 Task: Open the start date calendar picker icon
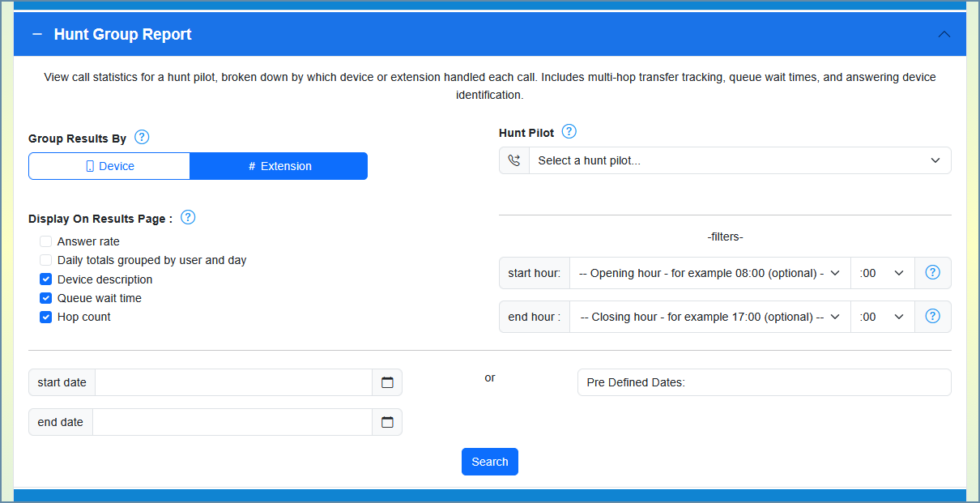[387, 382]
